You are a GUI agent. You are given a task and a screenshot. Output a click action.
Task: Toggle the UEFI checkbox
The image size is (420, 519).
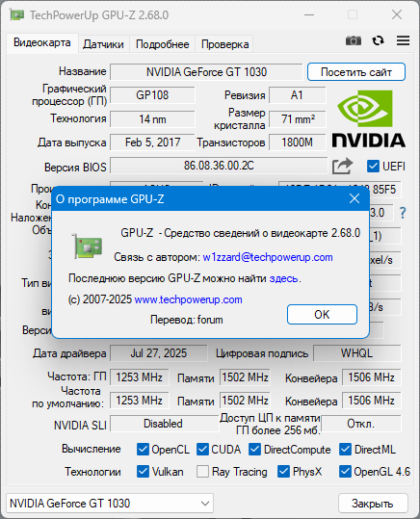click(373, 167)
